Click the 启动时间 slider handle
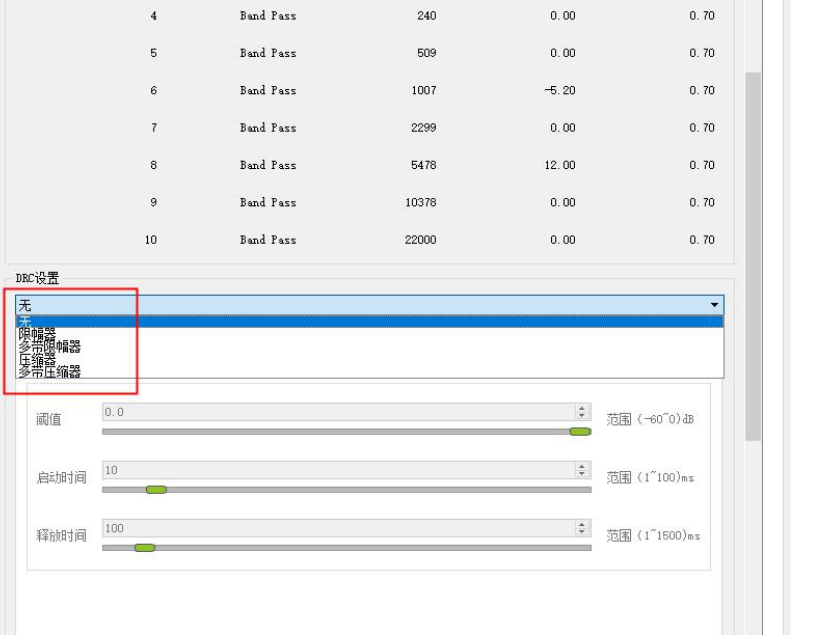 156,490
